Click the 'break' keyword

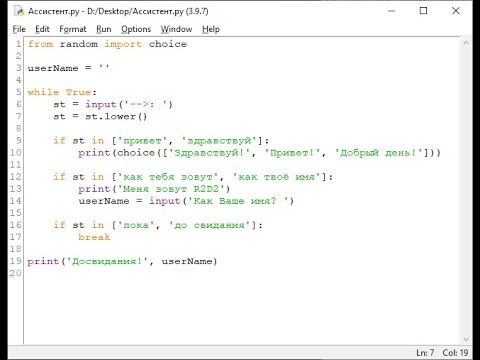[94, 237]
